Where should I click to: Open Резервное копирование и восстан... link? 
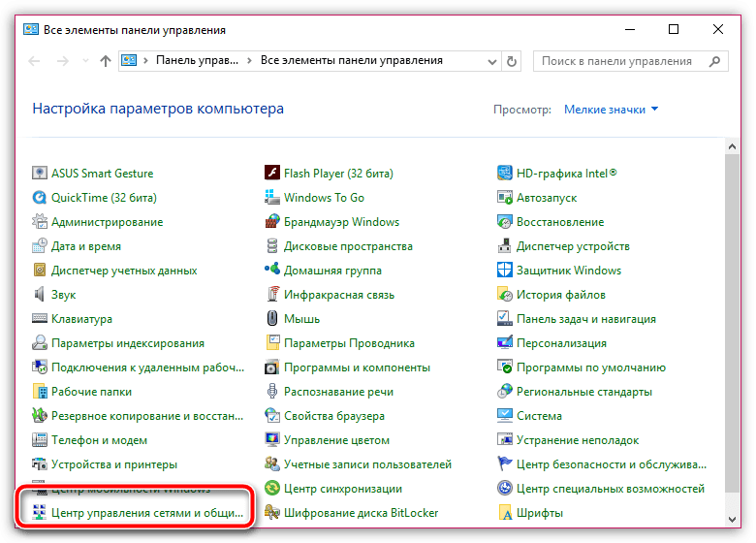147,416
